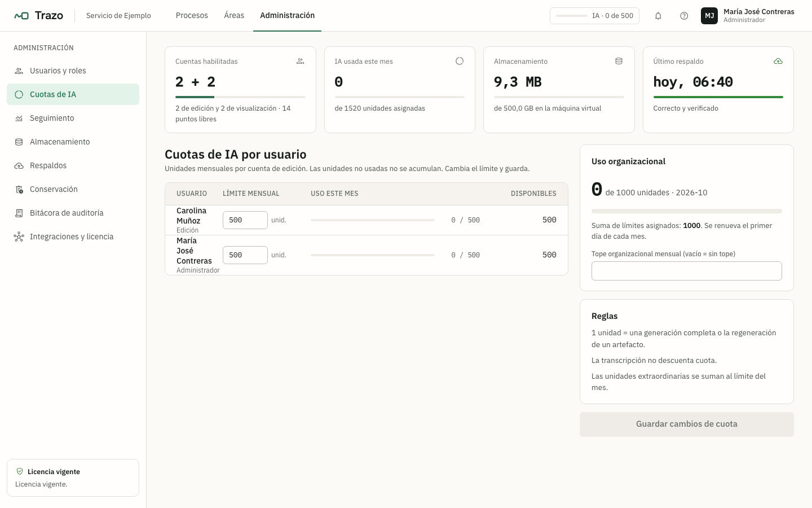The image size is (812, 508).
Task: Click the circle icon in IA usada card
Action: [x=460, y=61]
